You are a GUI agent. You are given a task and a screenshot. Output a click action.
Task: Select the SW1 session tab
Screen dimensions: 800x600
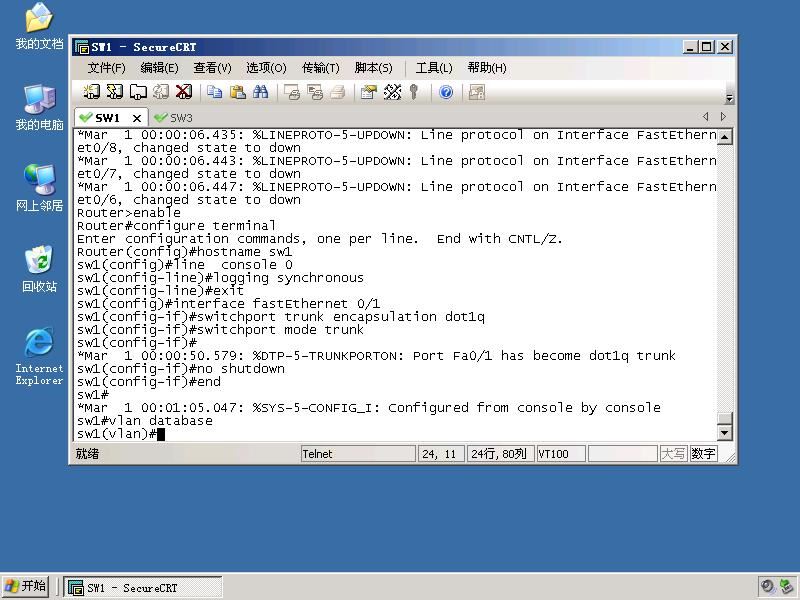click(x=106, y=118)
